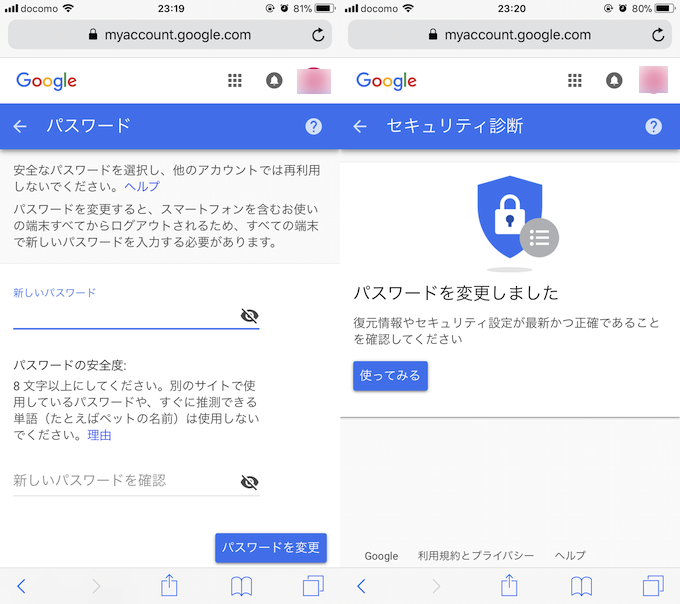The height and width of the screenshot is (604, 680).
Task: Focus the 新しいパスワードを確認 input field
Action: (x=126, y=481)
